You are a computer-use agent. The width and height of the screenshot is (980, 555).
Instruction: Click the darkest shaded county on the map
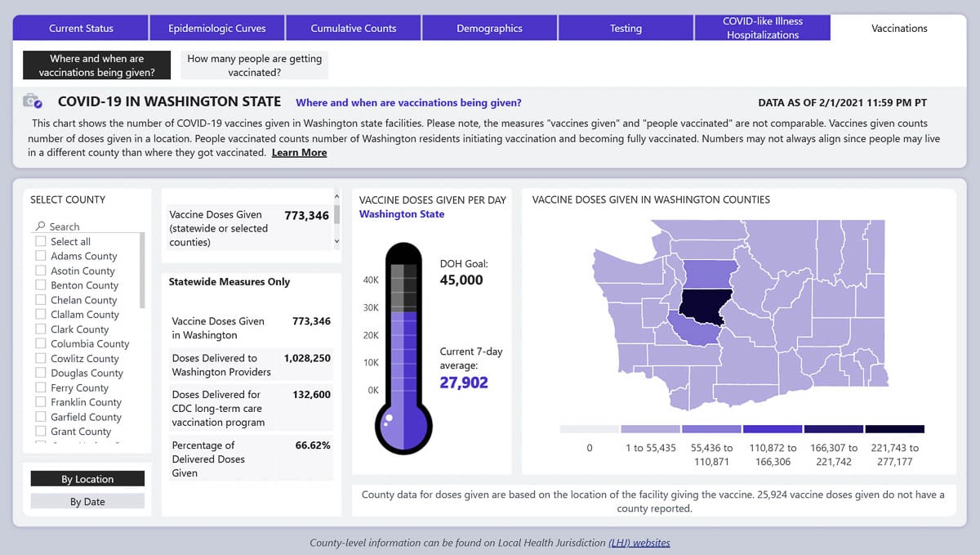point(702,306)
